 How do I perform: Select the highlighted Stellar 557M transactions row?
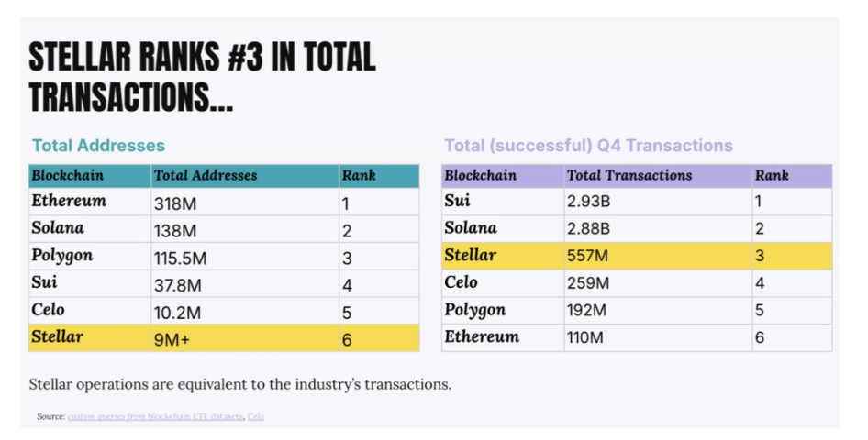[636, 256]
